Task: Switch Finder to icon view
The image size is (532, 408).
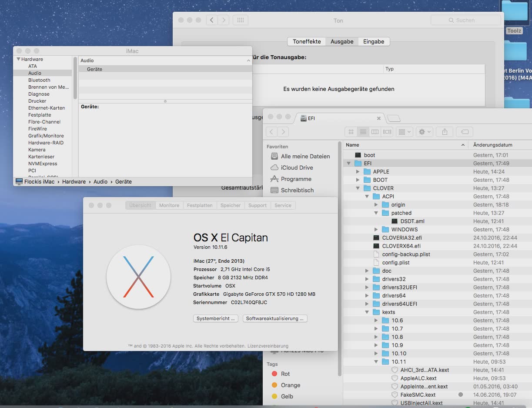Action: coord(351,132)
